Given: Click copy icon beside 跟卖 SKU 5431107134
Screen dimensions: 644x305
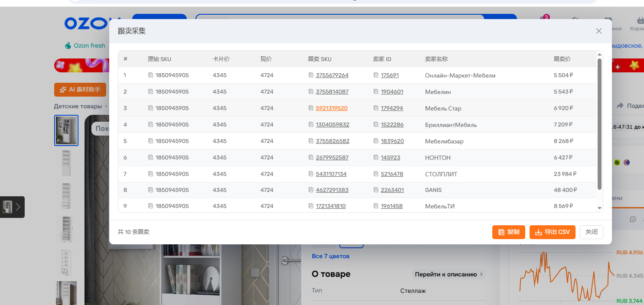Looking at the screenshot, I should click(x=311, y=174).
